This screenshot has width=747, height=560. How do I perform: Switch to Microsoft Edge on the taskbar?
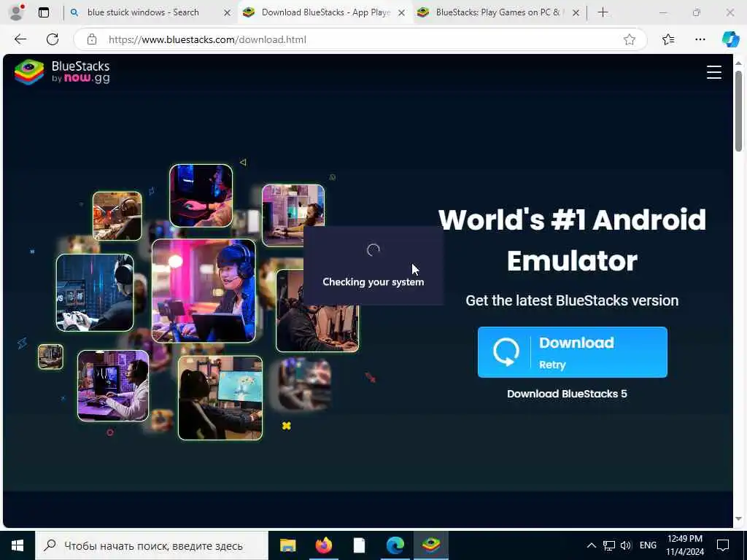coord(395,545)
